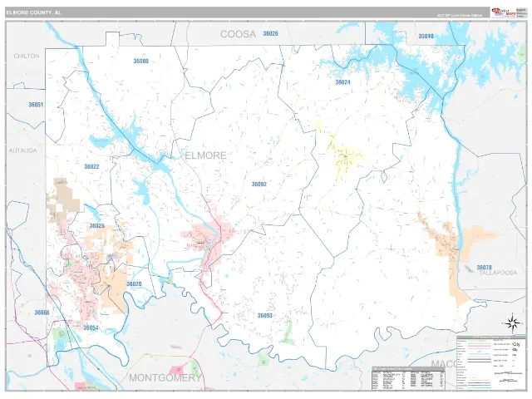Click ZIP code label 36026
532x399 pixels.
coord(270,33)
